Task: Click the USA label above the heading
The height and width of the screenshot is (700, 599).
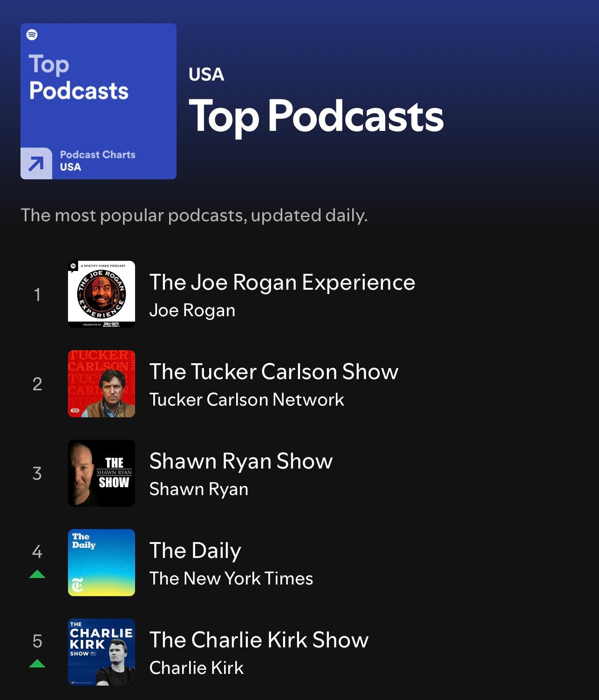Action: pos(206,75)
